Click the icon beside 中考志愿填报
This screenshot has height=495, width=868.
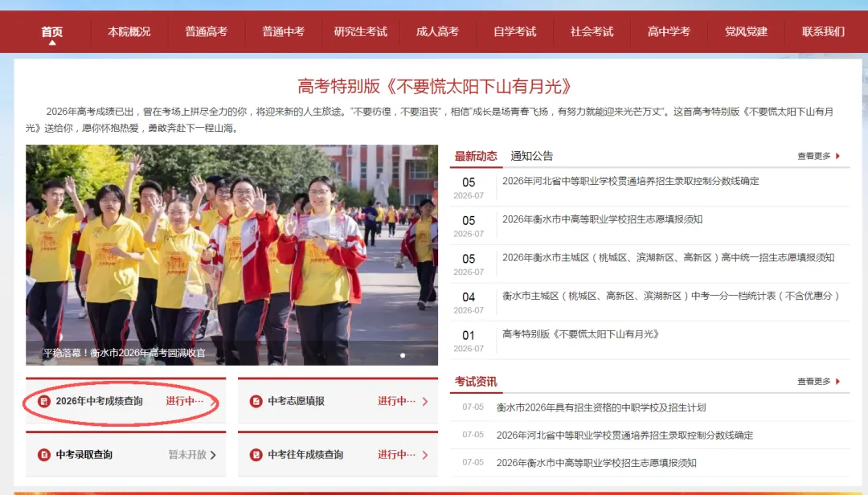[256, 402]
